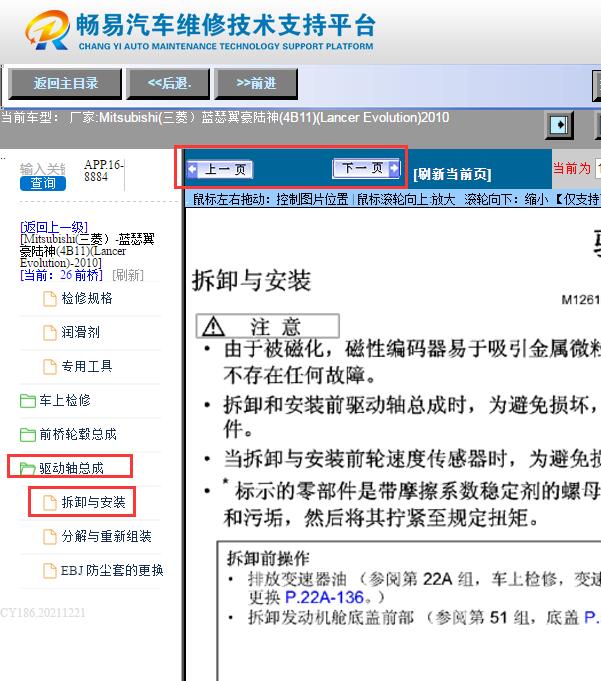Click the 拆卸与安装 heading text
Screen dimensions: 601x681
251,280
